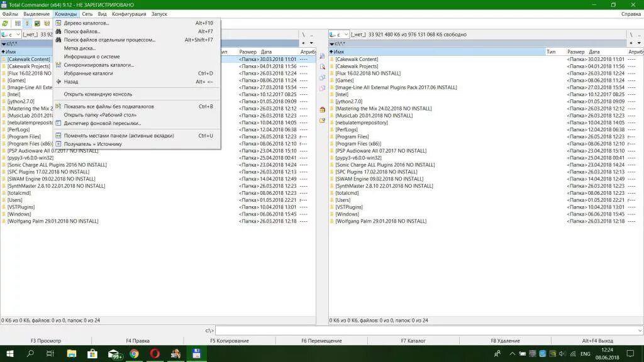Image resolution: width=644 pixels, height=362 pixels.
Task: Click the copy files icon in middle bar
Action: pyautogui.click(x=322, y=77)
